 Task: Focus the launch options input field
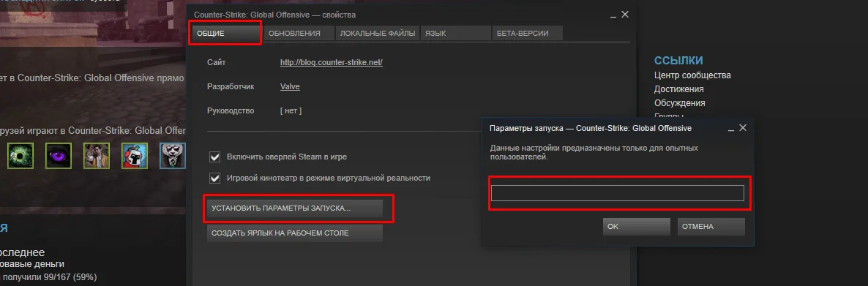[x=617, y=193]
